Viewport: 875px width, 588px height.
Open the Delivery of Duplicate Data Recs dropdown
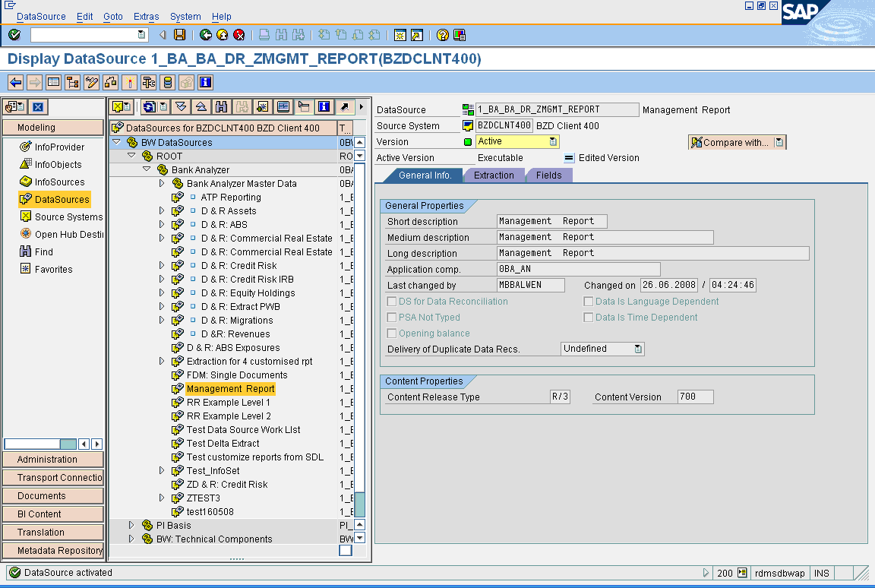tap(639, 348)
